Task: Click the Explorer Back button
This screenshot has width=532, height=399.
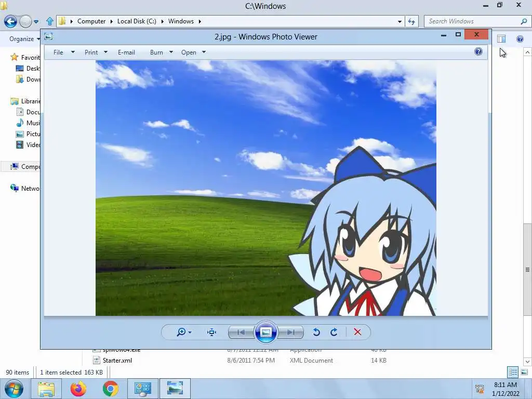Action: [10, 21]
